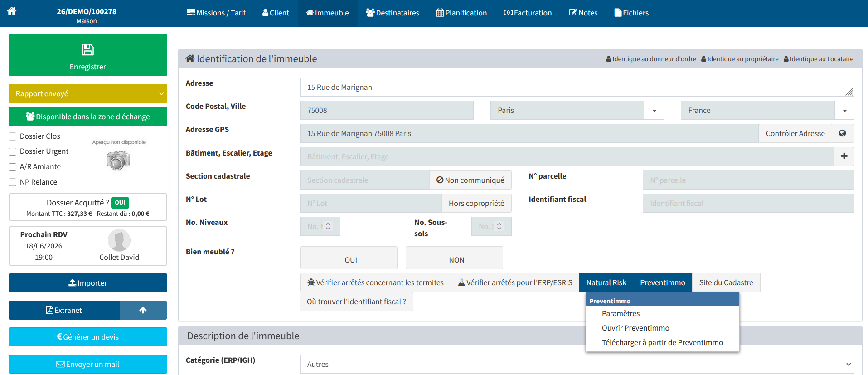Click collaborator avatar for Collet David

[119, 240]
